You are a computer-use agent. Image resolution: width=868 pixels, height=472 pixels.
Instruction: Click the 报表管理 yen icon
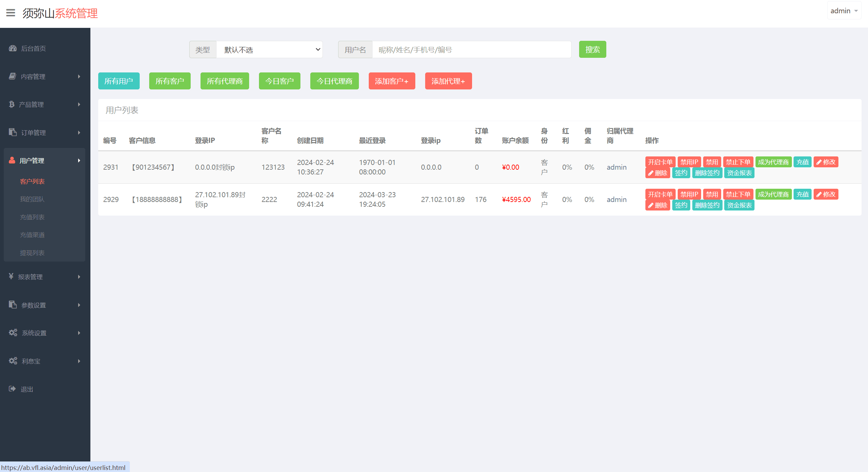pos(11,276)
